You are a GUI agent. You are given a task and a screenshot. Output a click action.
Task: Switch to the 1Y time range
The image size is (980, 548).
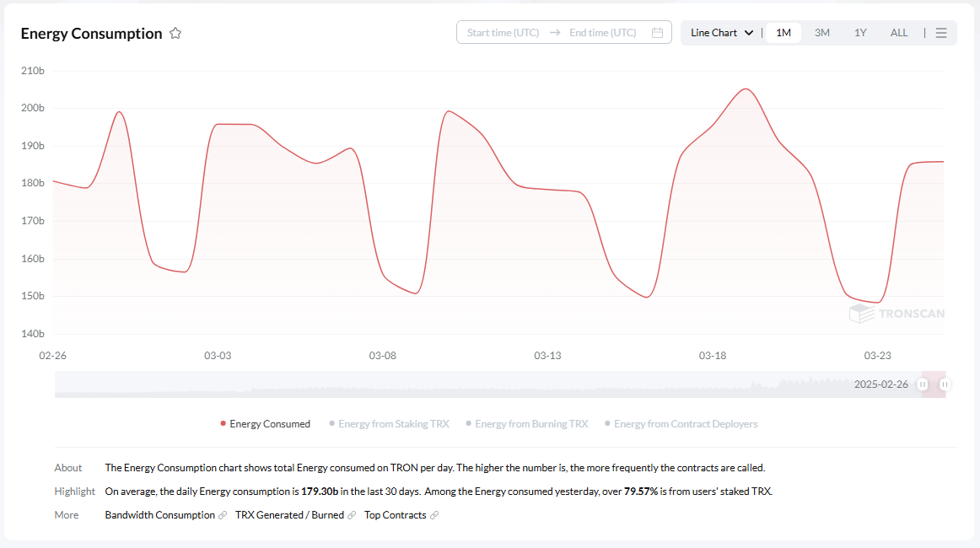[x=860, y=33]
